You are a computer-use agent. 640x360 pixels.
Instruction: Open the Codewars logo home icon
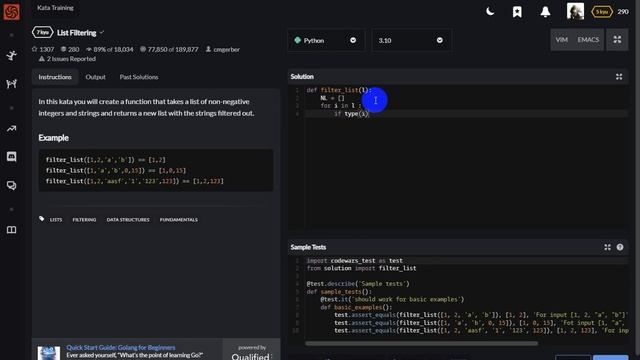11,11
